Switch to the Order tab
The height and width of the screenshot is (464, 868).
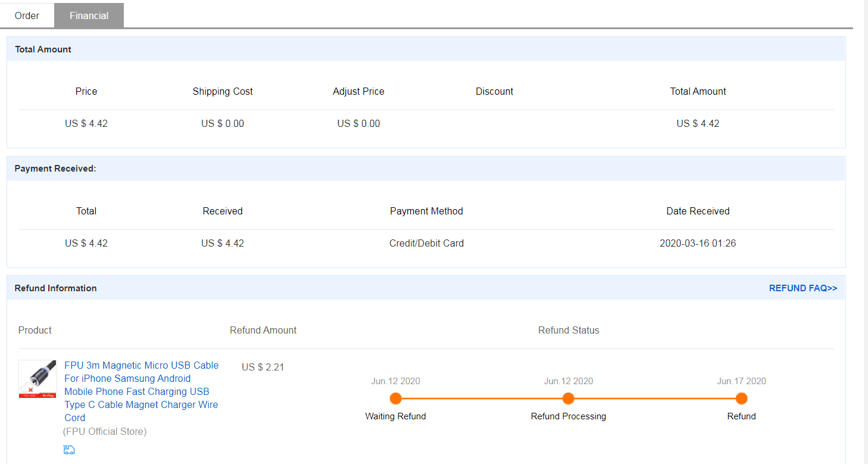(x=27, y=15)
